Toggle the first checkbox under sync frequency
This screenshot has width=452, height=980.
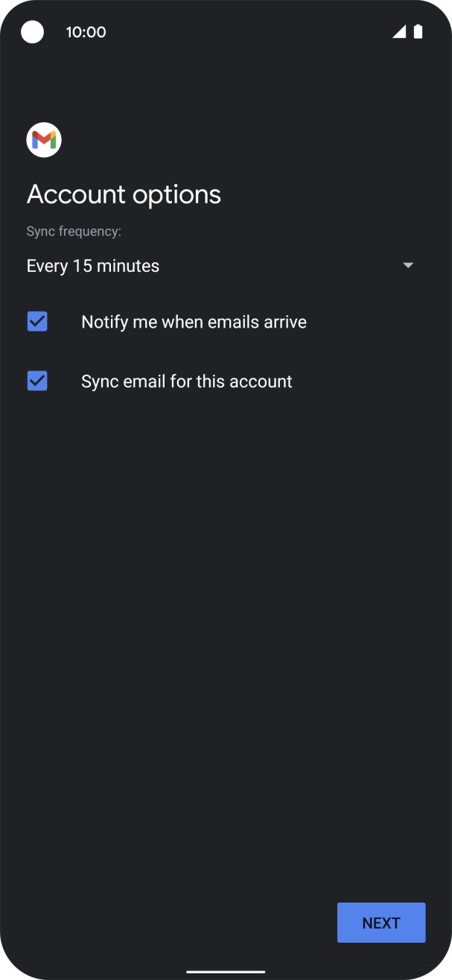click(x=37, y=321)
